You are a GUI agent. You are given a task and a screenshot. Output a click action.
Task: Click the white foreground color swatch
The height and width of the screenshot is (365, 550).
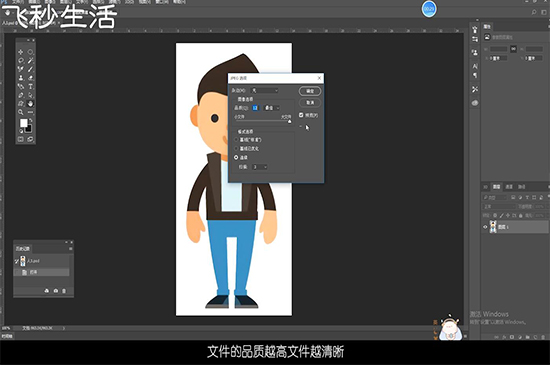(x=23, y=123)
